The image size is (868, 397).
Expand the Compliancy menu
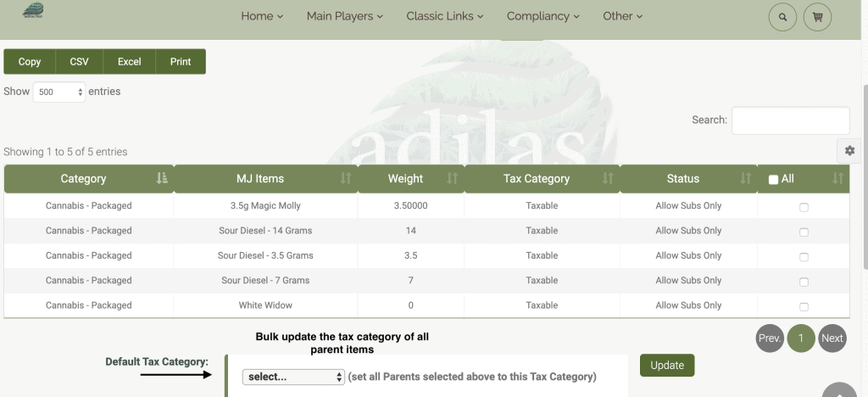pos(543,17)
